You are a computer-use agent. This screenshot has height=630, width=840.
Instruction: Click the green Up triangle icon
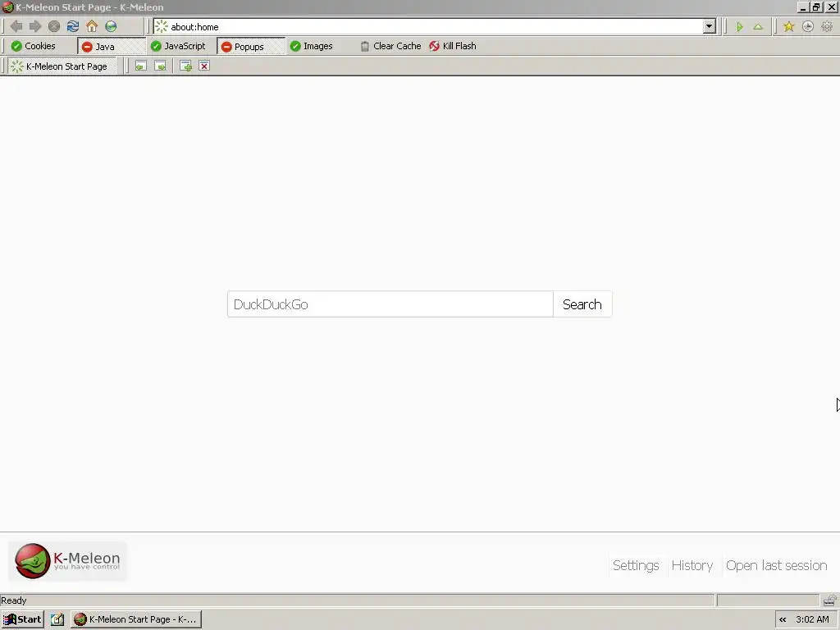(x=758, y=27)
